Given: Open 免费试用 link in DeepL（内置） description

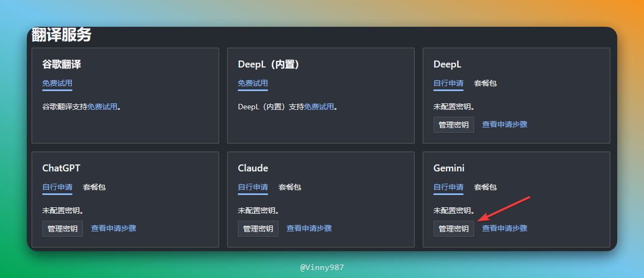Looking at the screenshot, I should pyautogui.click(x=319, y=107).
